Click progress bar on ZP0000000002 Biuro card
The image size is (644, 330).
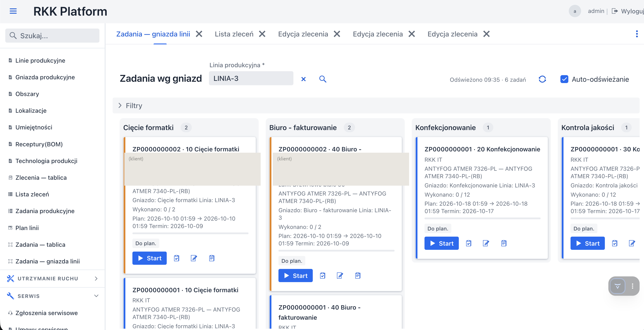tap(337, 250)
